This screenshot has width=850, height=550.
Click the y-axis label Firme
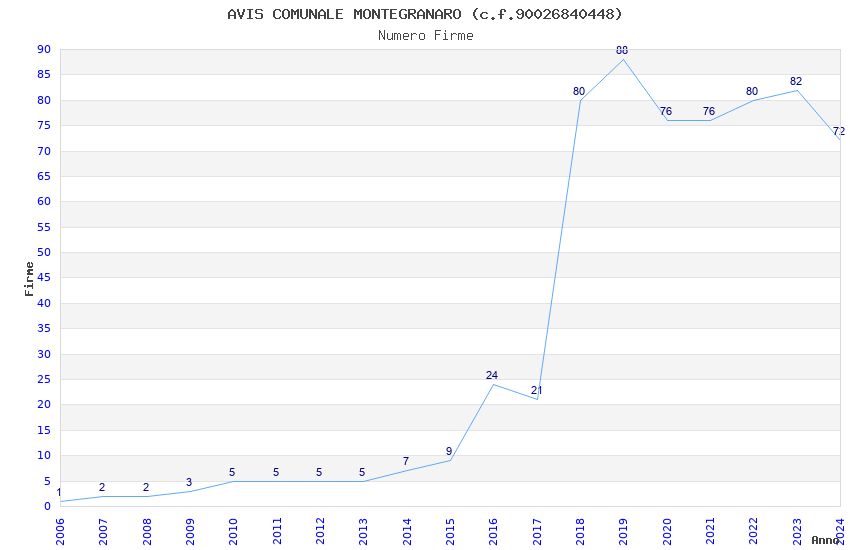coord(29,279)
